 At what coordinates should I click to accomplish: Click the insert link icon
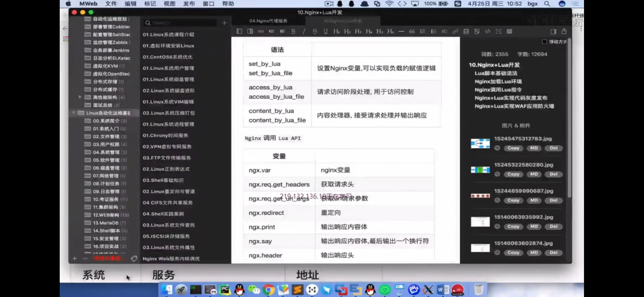(x=455, y=31)
